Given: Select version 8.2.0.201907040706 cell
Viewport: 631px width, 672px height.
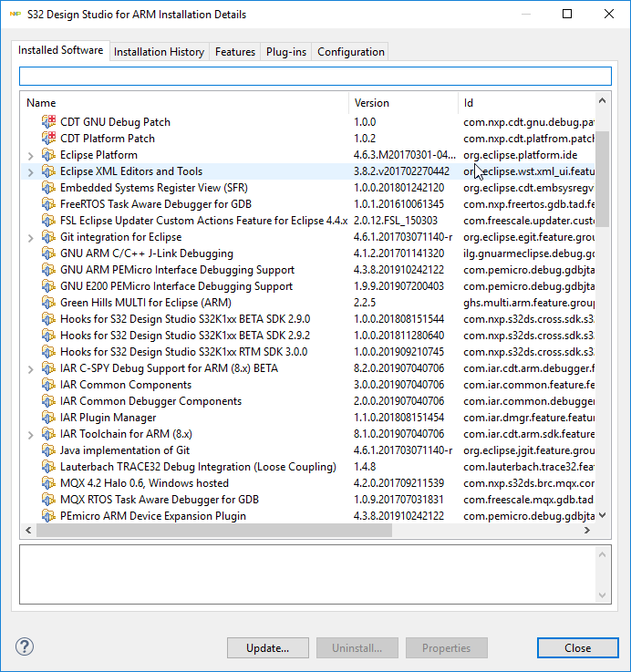Looking at the screenshot, I should pos(398,368).
